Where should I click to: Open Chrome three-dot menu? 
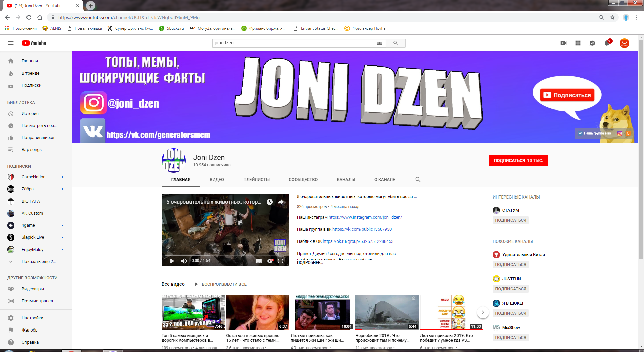[637, 17]
